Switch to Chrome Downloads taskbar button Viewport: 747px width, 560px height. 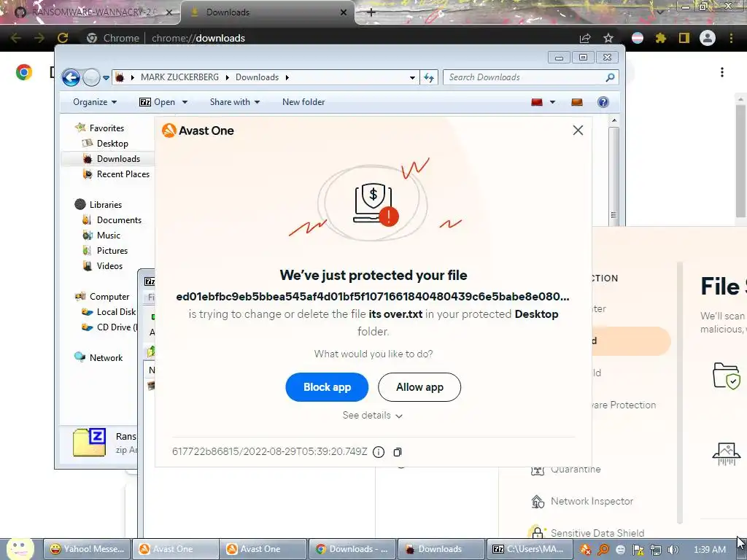(352, 549)
